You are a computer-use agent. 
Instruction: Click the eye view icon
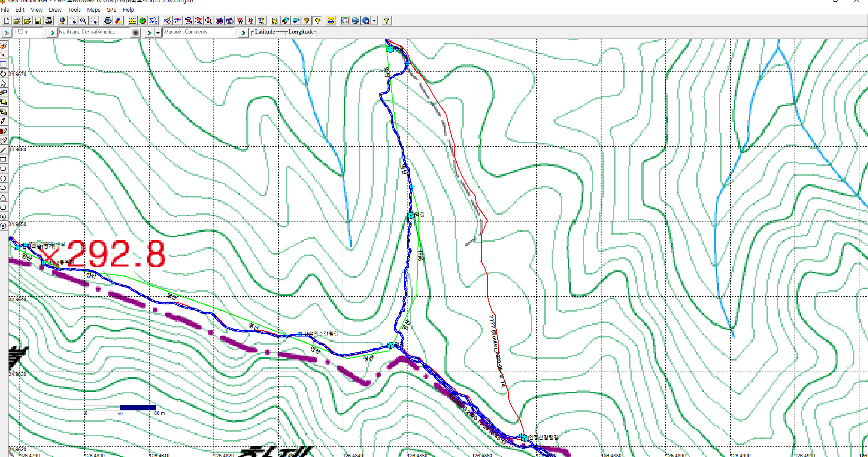(x=108, y=20)
